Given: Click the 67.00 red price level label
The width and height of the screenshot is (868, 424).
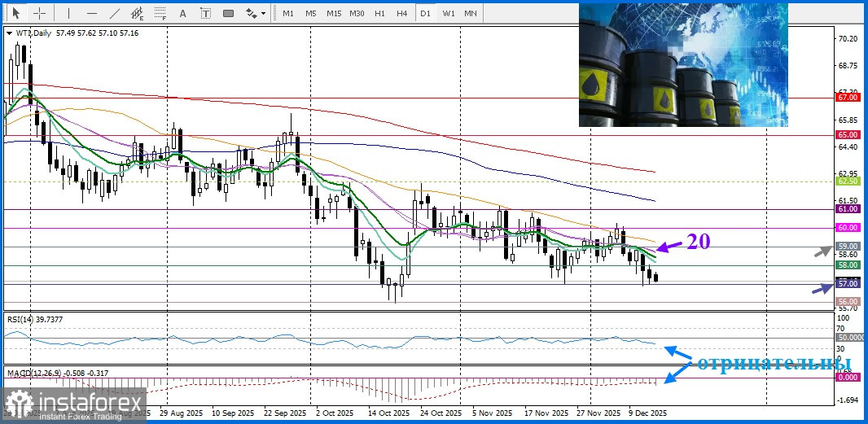Looking at the screenshot, I should [848, 97].
